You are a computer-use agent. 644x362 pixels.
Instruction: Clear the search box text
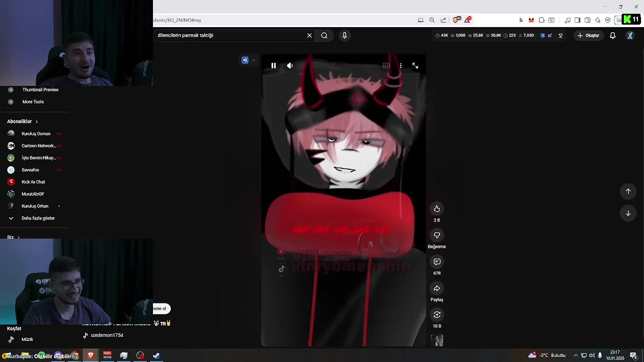click(x=309, y=35)
